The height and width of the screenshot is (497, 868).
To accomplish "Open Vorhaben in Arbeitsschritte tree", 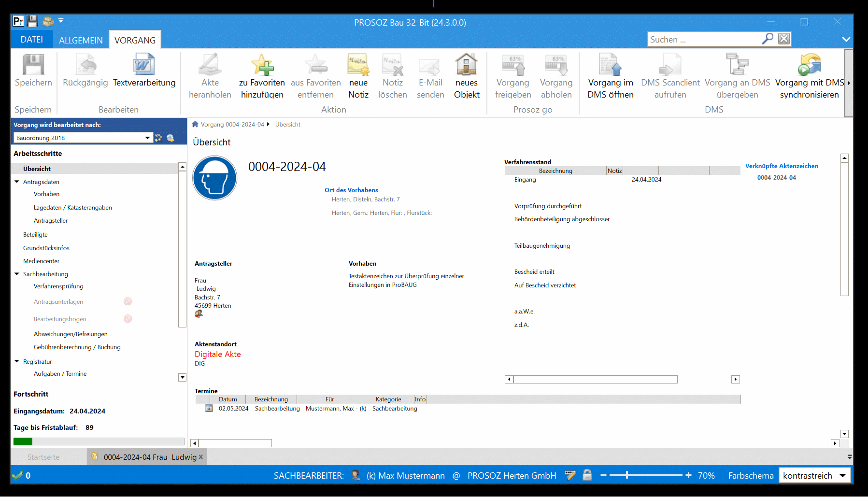I will [47, 194].
